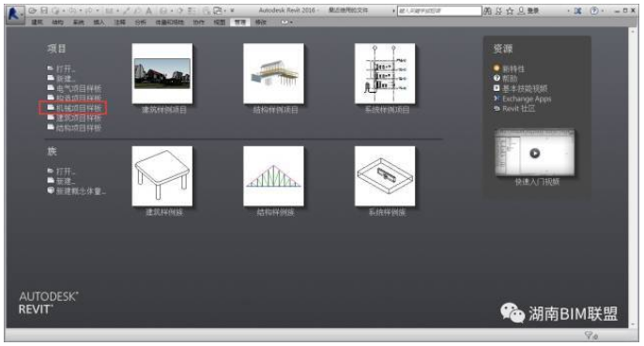Screen dimensions: 644x346
Task: Click the X icon beside Exchange Apps link
Action: tap(497, 98)
